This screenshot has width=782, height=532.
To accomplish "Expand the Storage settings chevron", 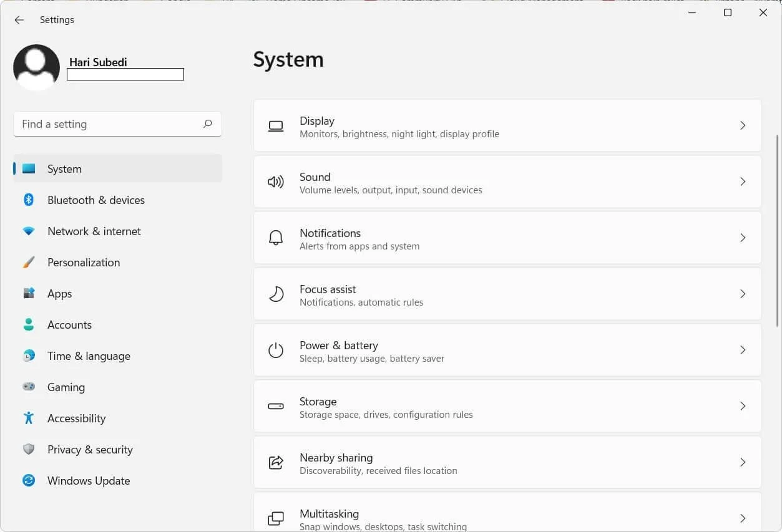I will 743,406.
